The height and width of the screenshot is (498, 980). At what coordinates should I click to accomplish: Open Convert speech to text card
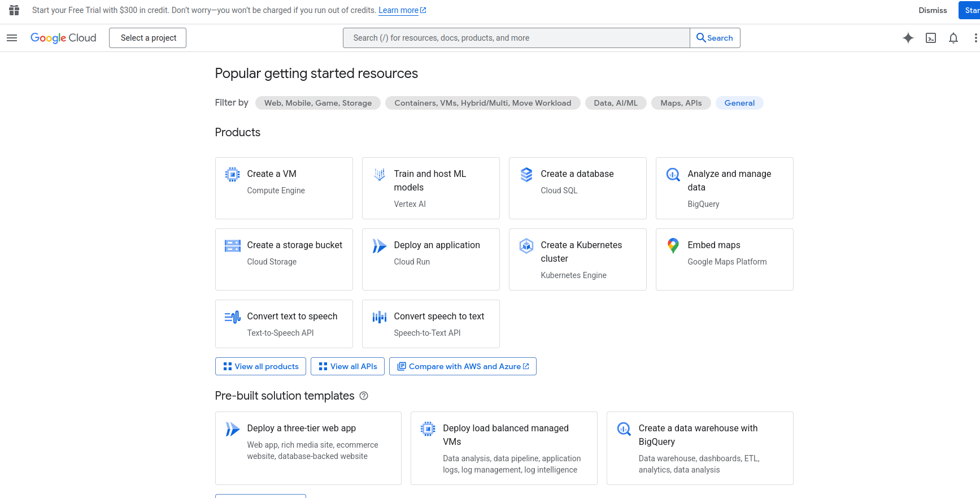point(431,324)
